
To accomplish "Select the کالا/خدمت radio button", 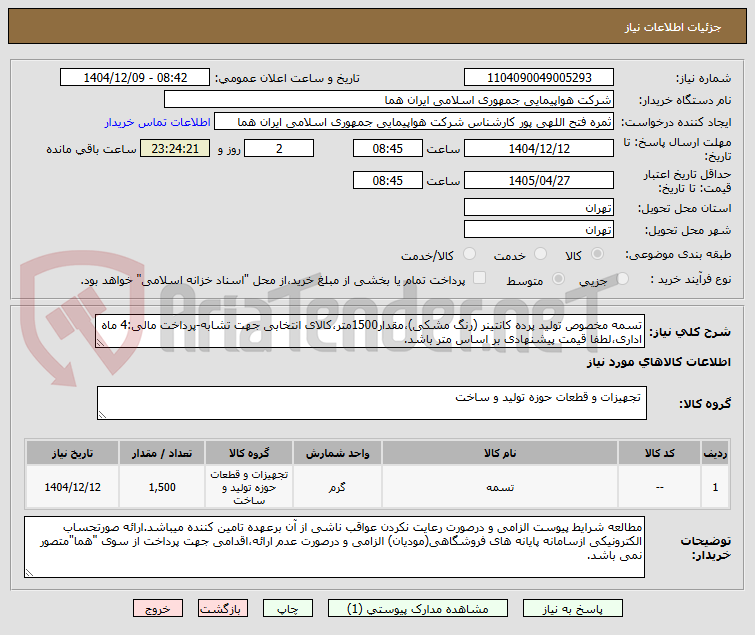I will (469, 254).
